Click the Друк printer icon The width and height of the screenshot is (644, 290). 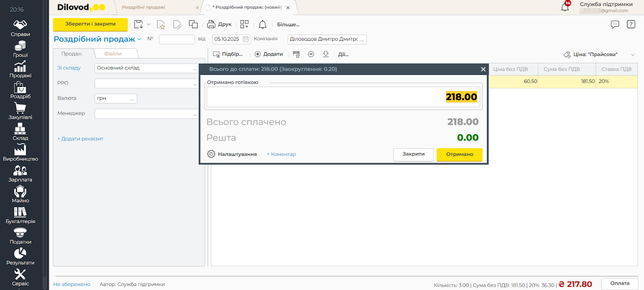click(x=211, y=25)
